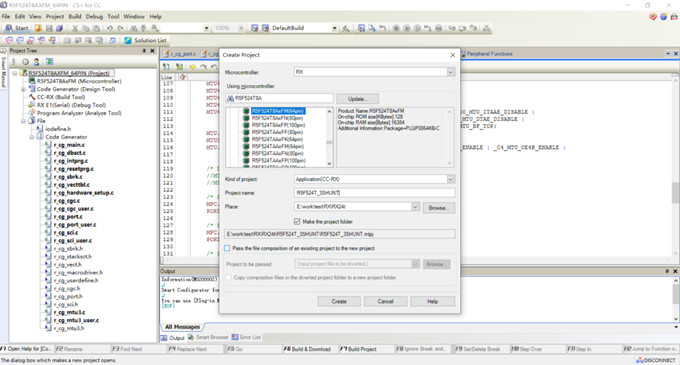Select R5F524T8AxFP(100pin) in device list
The image size is (680, 365).
(278, 125)
